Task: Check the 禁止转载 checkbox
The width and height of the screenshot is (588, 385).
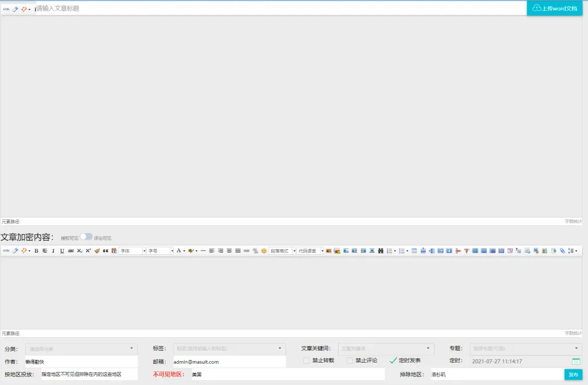Action: (307, 360)
